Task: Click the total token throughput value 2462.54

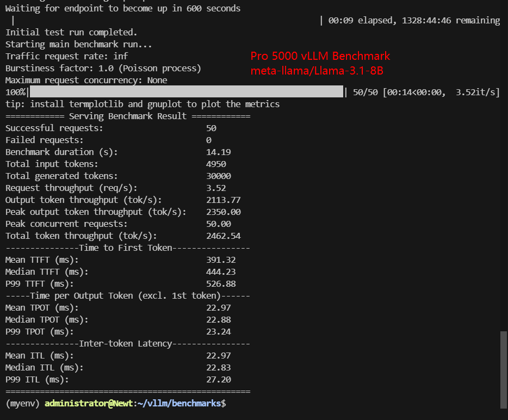Action: pos(223,236)
